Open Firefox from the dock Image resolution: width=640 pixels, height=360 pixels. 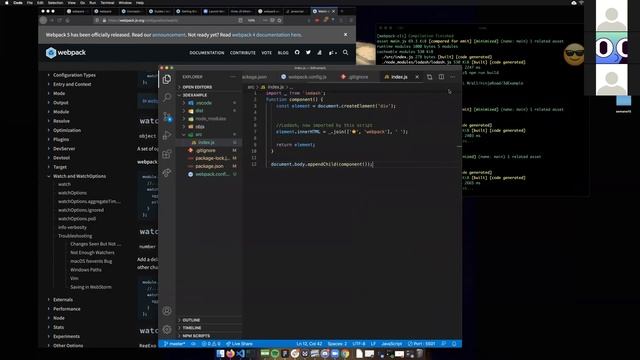(x=230, y=354)
